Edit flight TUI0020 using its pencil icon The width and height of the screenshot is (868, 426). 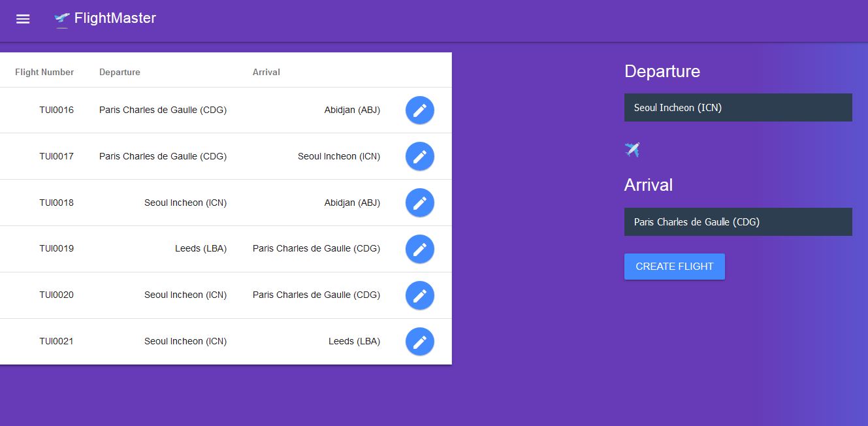coord(420,295)
